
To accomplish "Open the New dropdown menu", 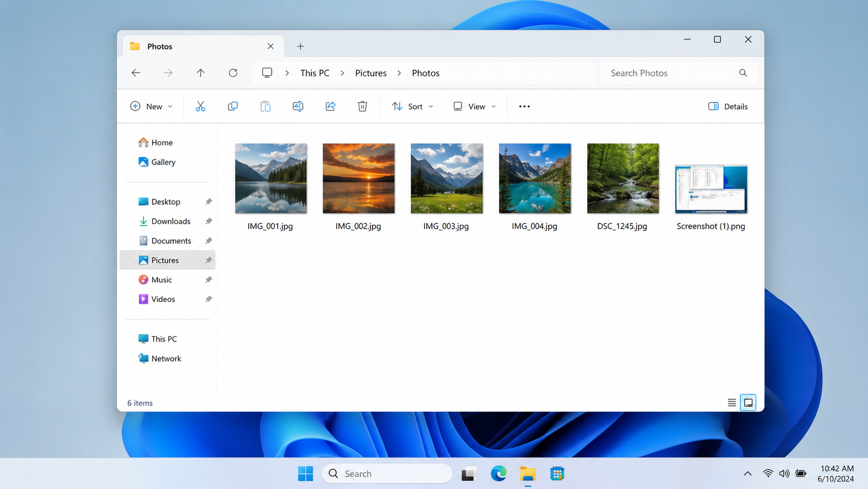I will (151, 106).
